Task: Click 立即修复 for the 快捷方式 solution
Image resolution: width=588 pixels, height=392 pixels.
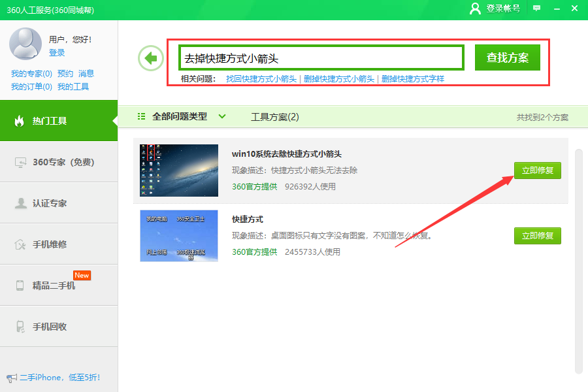Action: pos(537,235)
